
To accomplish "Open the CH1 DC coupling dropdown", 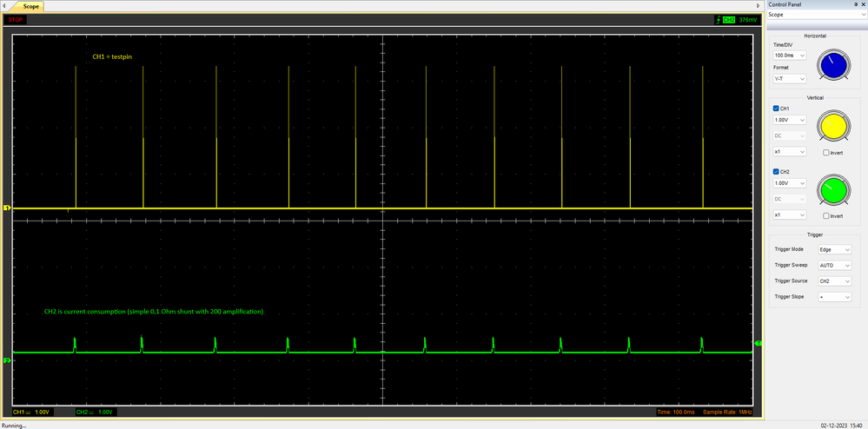I will pyautogui.click(x=790, y=135).
